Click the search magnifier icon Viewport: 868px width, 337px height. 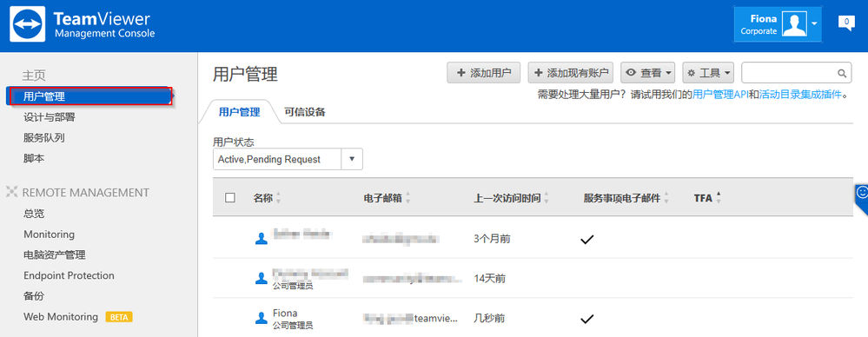click(x=841, y=73)
